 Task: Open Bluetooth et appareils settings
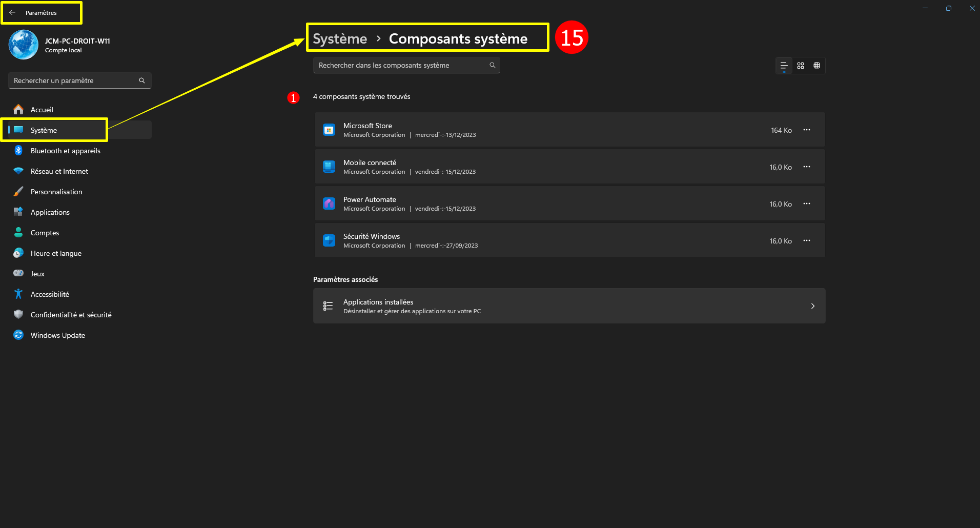click(80, 151)
